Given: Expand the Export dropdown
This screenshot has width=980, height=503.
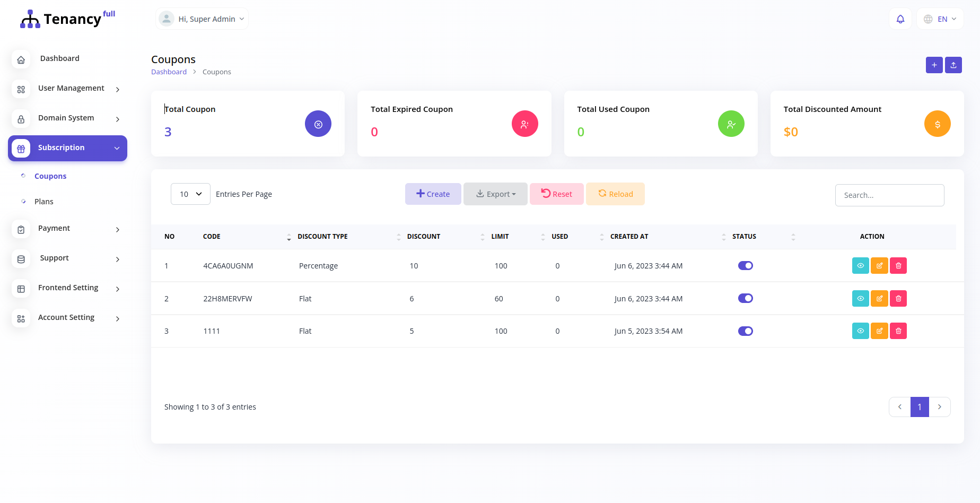Looking at the screenshot, I should point(495,194).
